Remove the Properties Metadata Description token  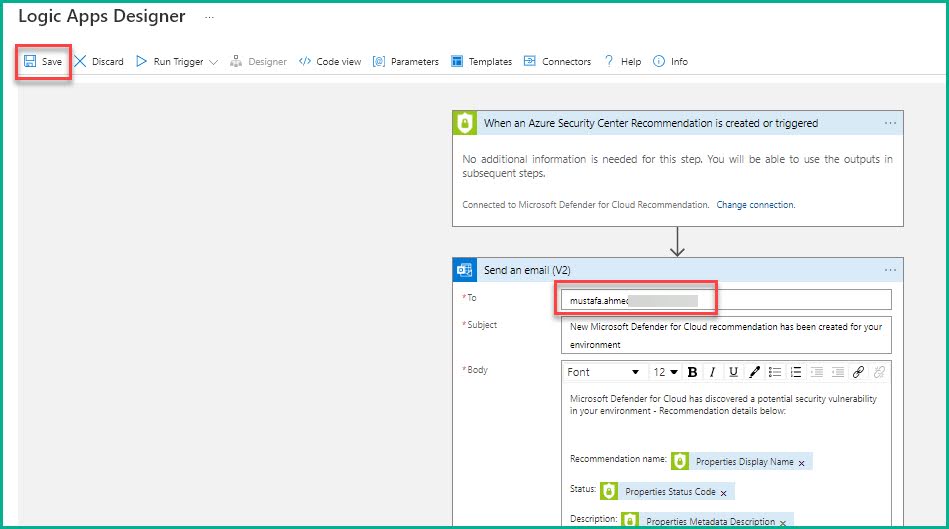[783, 523]
